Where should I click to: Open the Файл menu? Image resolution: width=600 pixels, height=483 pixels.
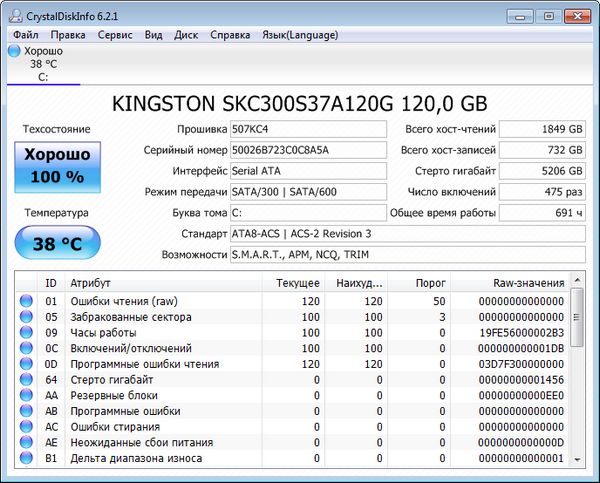pos(26,34)
